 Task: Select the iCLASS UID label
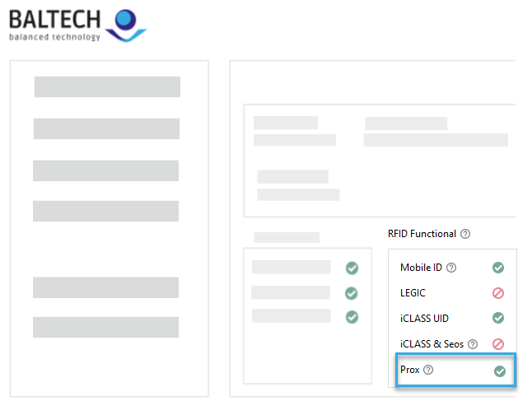coord(424,319)
